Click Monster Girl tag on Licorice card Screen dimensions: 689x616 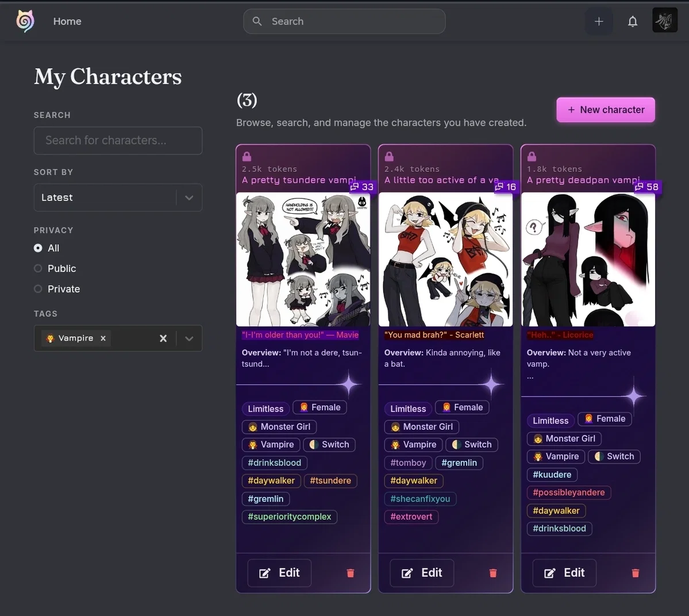coord(564,438)
